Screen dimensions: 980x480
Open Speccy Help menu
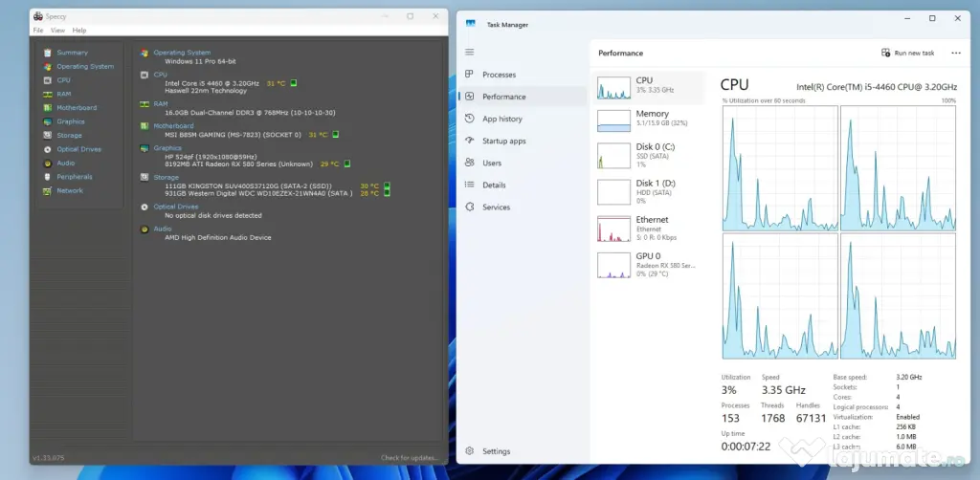pos(78,30)
